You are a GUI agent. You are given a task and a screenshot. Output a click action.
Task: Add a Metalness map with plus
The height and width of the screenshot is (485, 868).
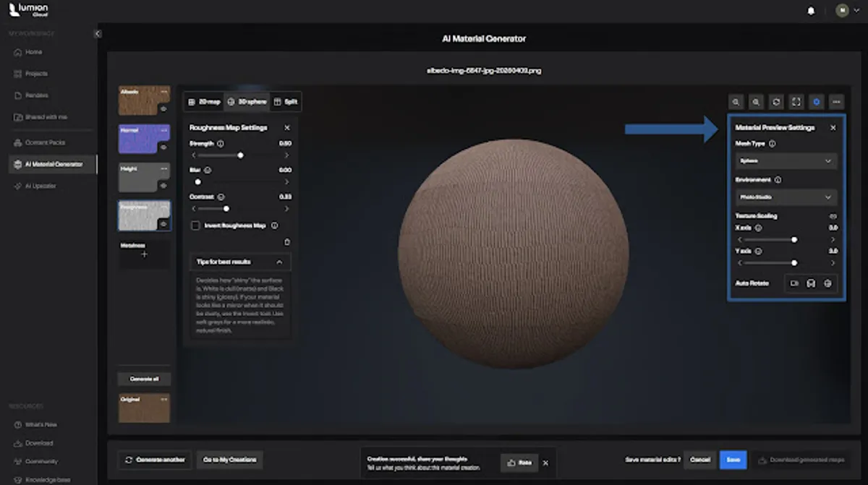click(x=144, y=254)
